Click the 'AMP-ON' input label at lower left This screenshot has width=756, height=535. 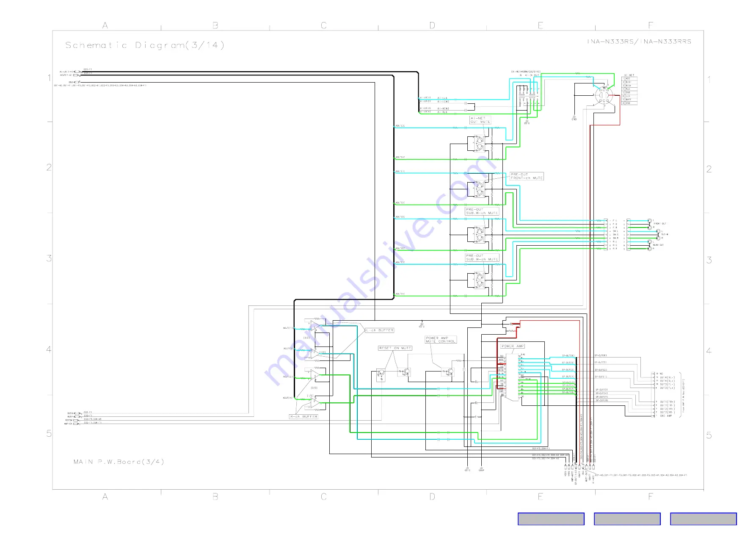[x=68, y=424]
